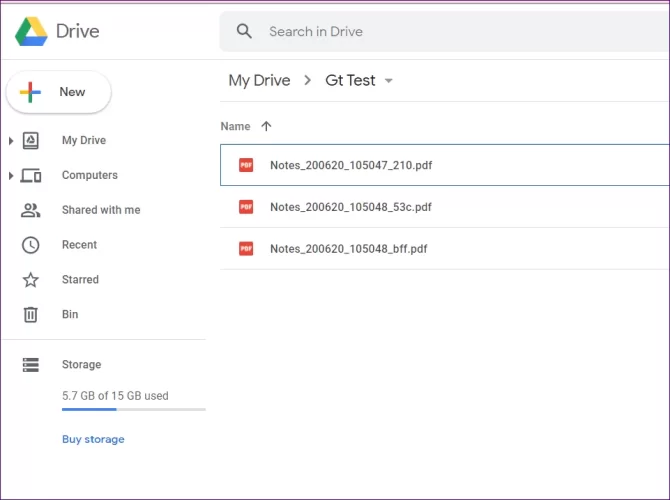Click the storage usage progress bar
The image size is (670, 500).
pyautogui.click(x=133, y=409)
